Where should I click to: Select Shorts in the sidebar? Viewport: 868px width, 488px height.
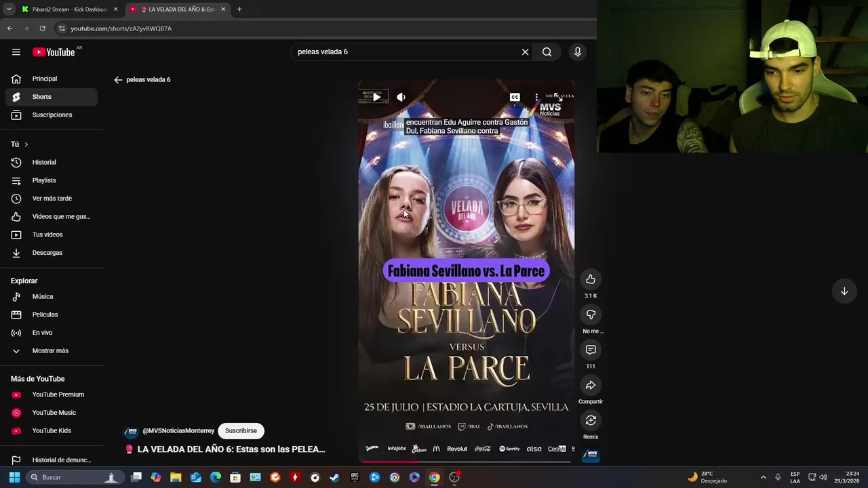click(x=52, y=97)
